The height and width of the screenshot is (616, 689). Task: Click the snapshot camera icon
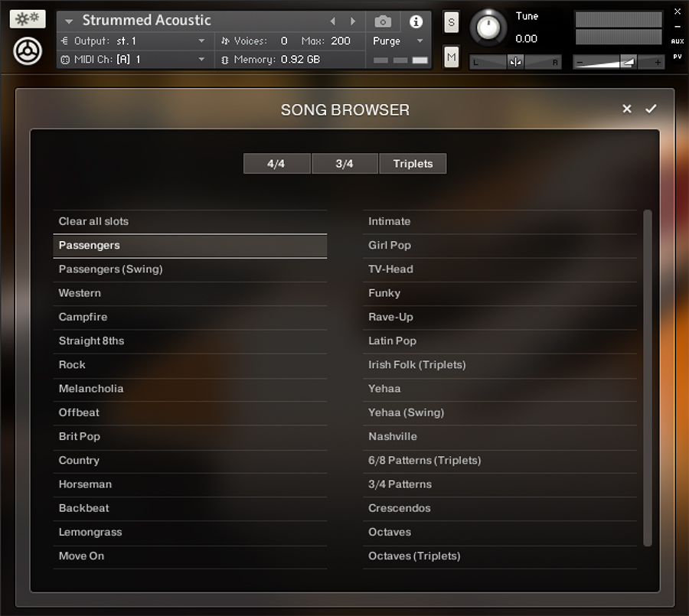coord(383,22)
